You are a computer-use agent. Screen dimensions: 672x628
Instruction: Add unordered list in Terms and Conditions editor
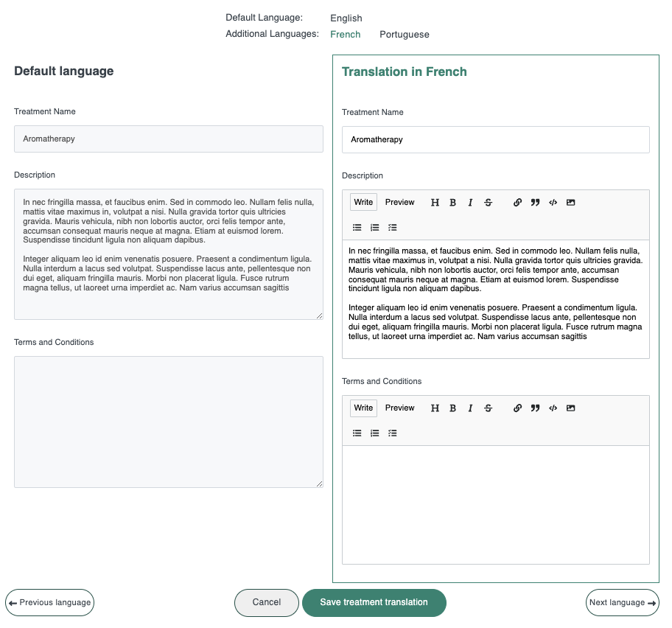357,433
